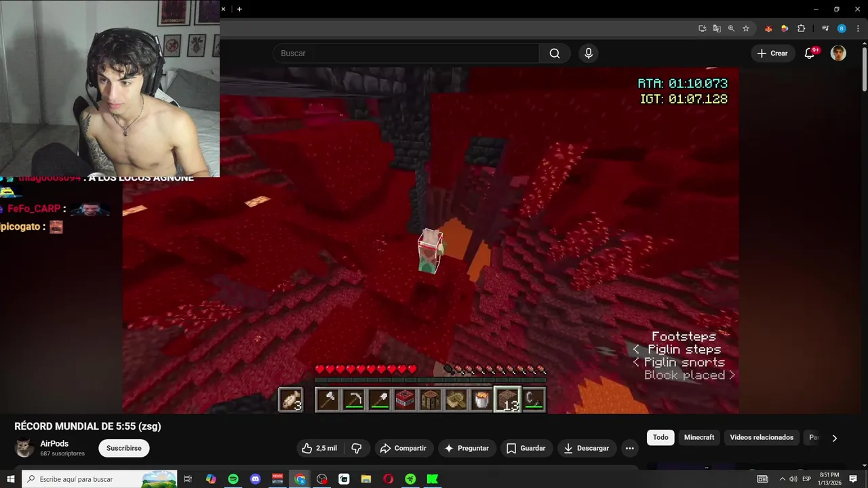Click the Preguntar button

(x=467, y=448)
